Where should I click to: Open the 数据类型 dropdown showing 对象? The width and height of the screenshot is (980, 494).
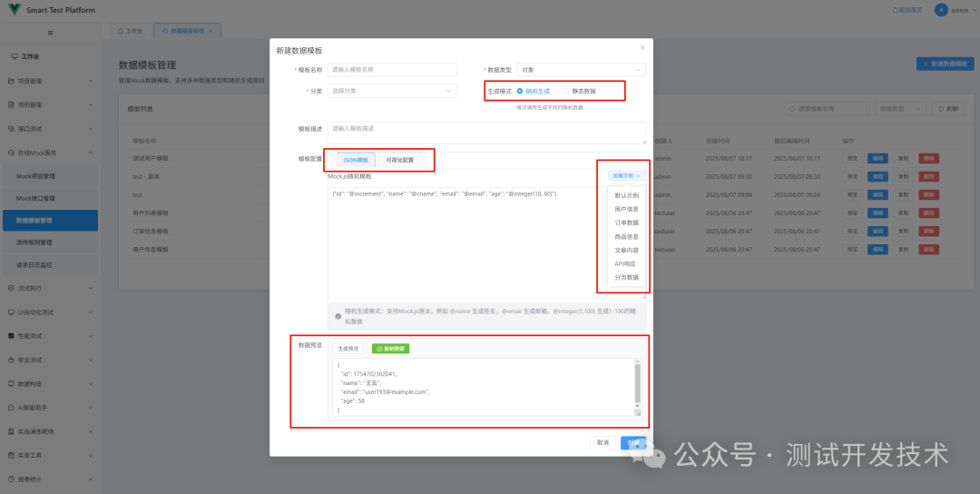pyautogui.click(x=582, y=70)
